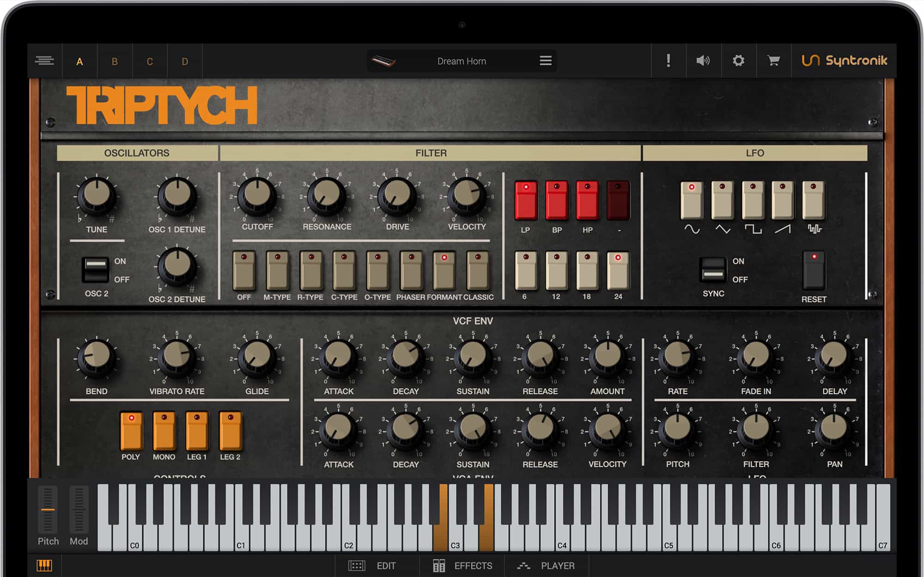Viewport: 924px width, 577px height.
Task: Select the 6 dB filter slope button
Action: pyautogui.click(x=526, y=270)
